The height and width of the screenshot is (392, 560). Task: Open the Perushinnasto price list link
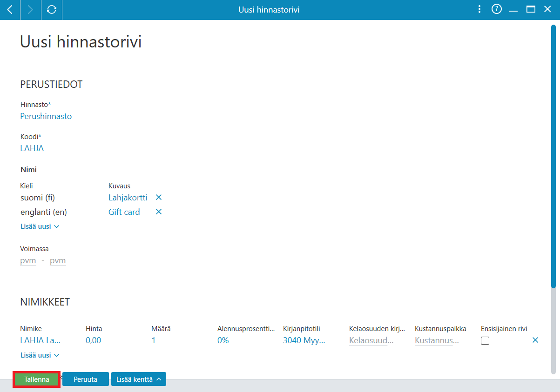tap(46, 116)
